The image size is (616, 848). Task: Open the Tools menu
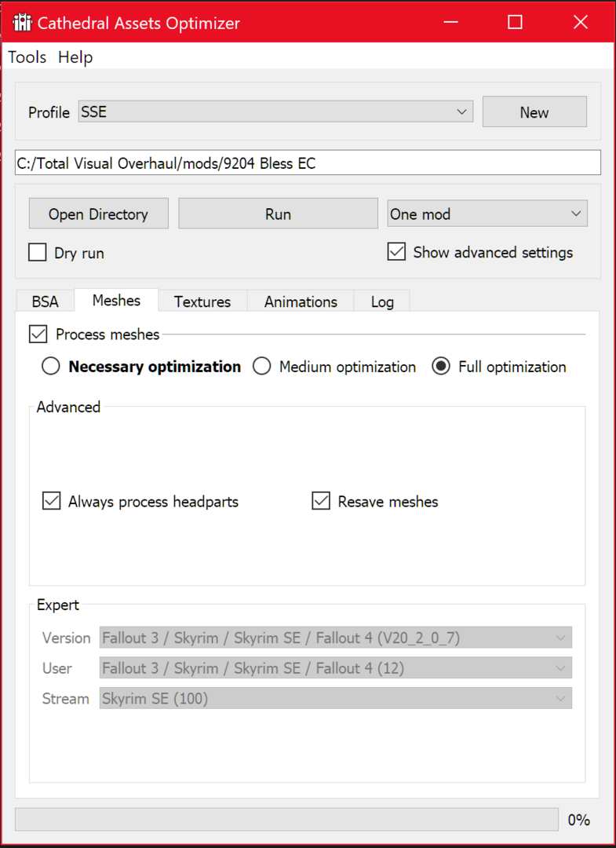tap(27, 57)
